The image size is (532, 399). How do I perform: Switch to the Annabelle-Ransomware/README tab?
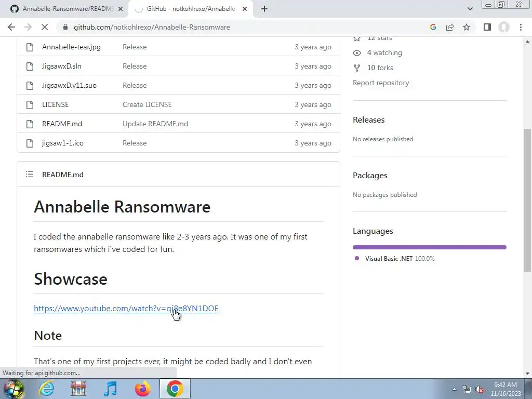tap(64, 9)
